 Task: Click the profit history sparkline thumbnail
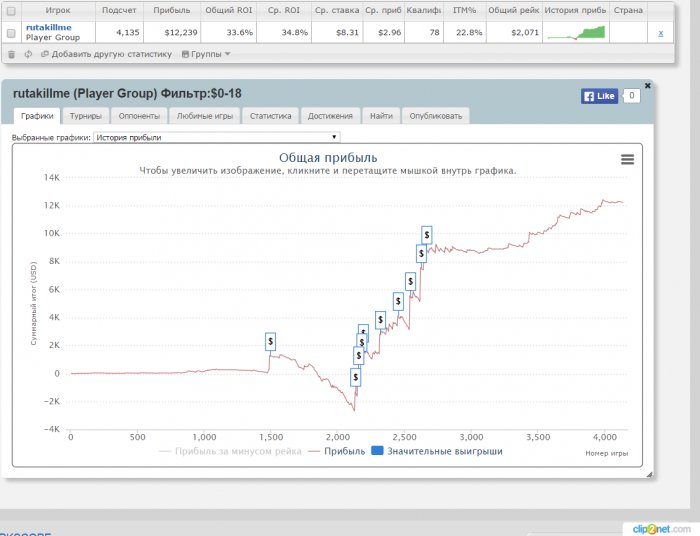pyautogui.click(x=575, y=33)
